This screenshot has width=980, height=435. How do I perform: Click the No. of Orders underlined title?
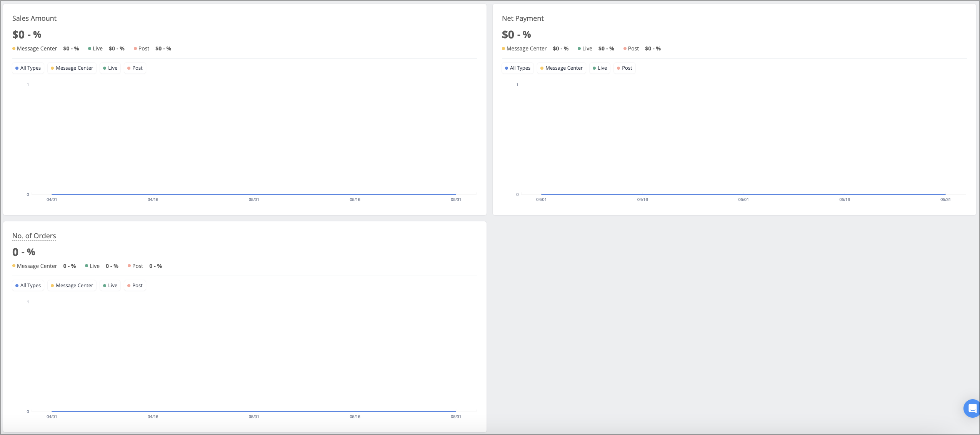[34, 236]
